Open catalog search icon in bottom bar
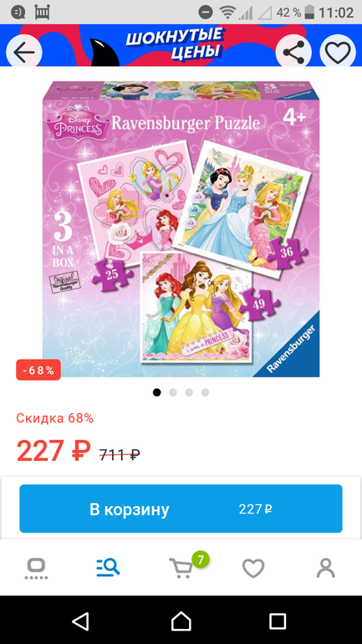362x644 pixels. coord(108,569)
